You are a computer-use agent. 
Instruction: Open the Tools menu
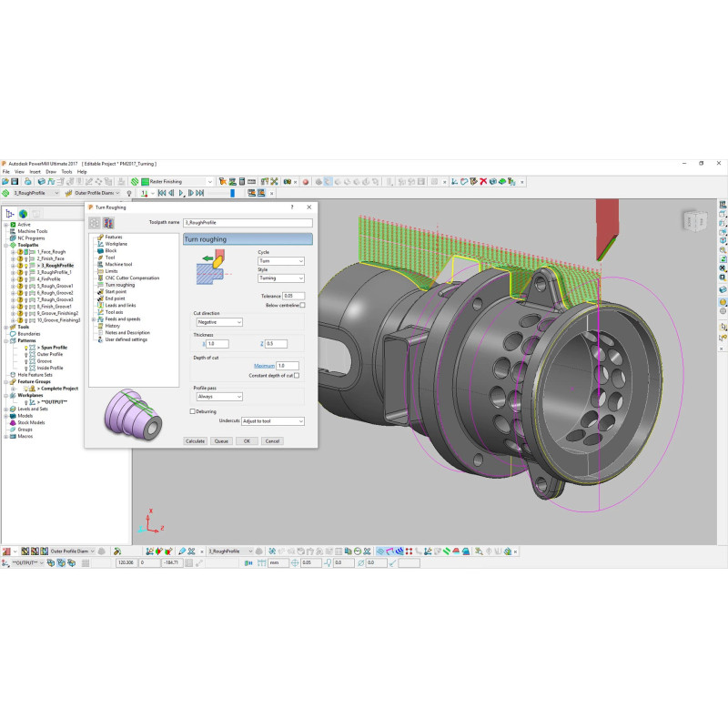[x=66, y=171]
